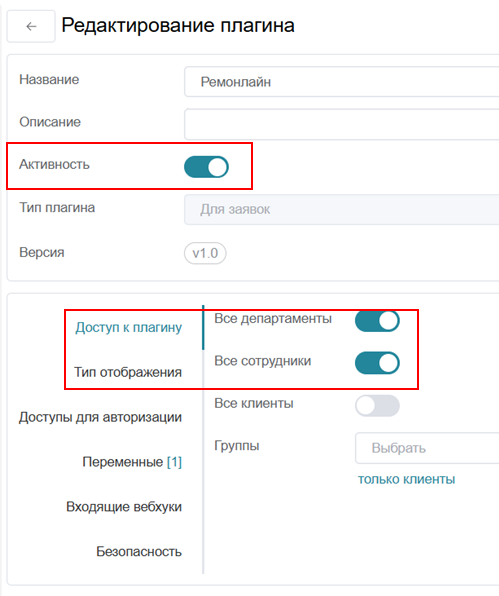Toggle the Активность switch off

coord(206,167)
